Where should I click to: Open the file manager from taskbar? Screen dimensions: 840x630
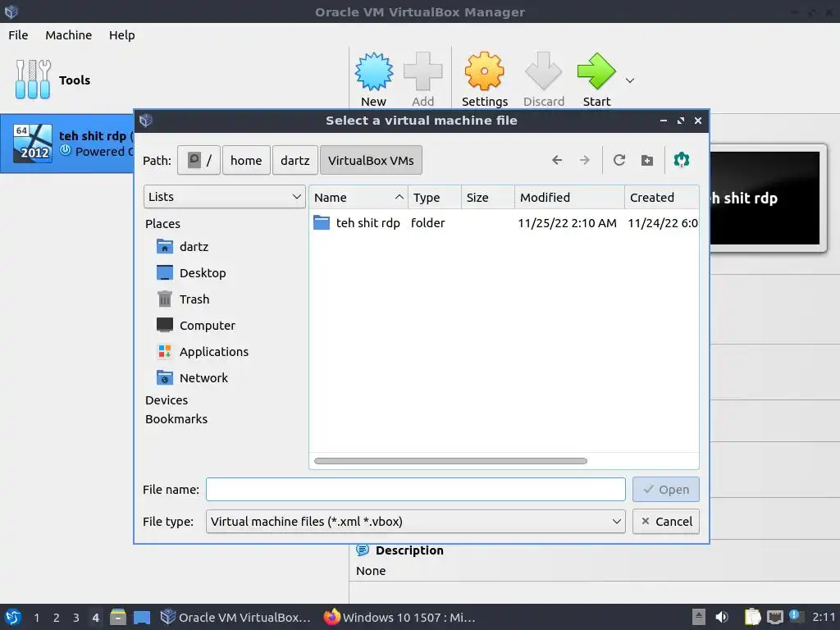(118, 617)
